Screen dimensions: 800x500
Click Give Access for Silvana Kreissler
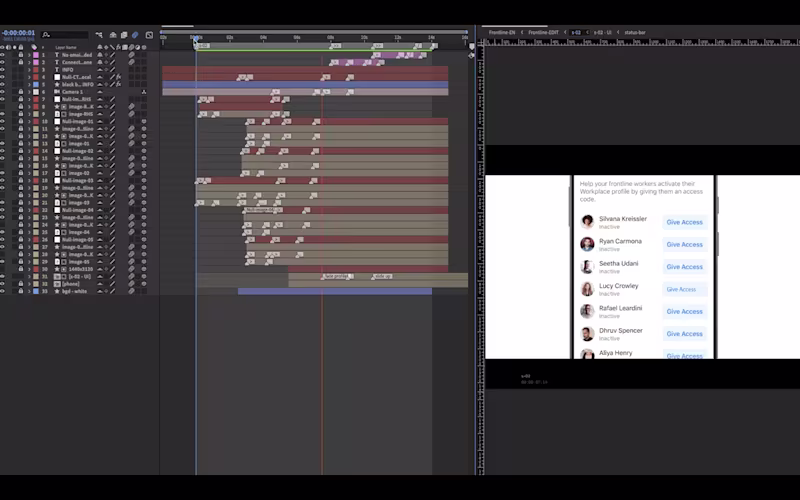point(685,222)
